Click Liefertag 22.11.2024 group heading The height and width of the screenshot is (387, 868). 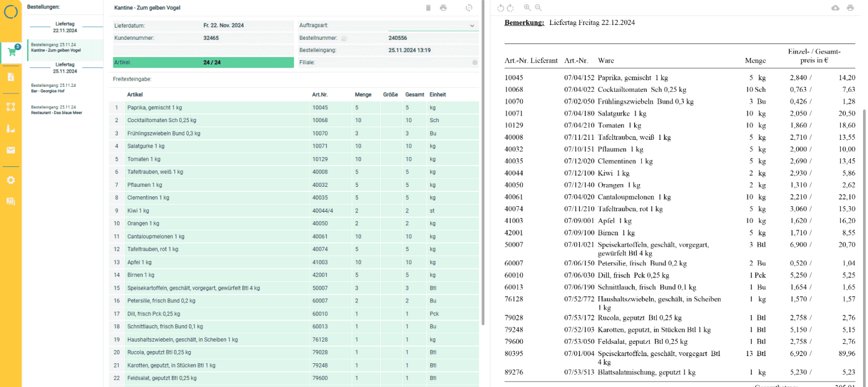click(65, 27)
